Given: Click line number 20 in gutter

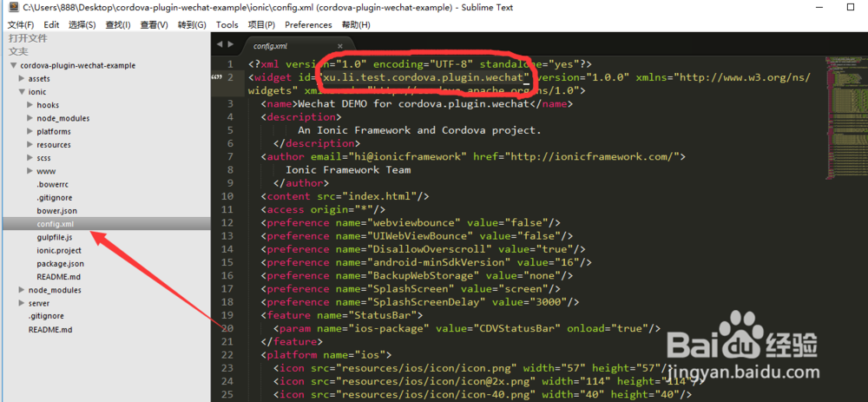Looking at the screenshot, I should [x=227, y=328].
